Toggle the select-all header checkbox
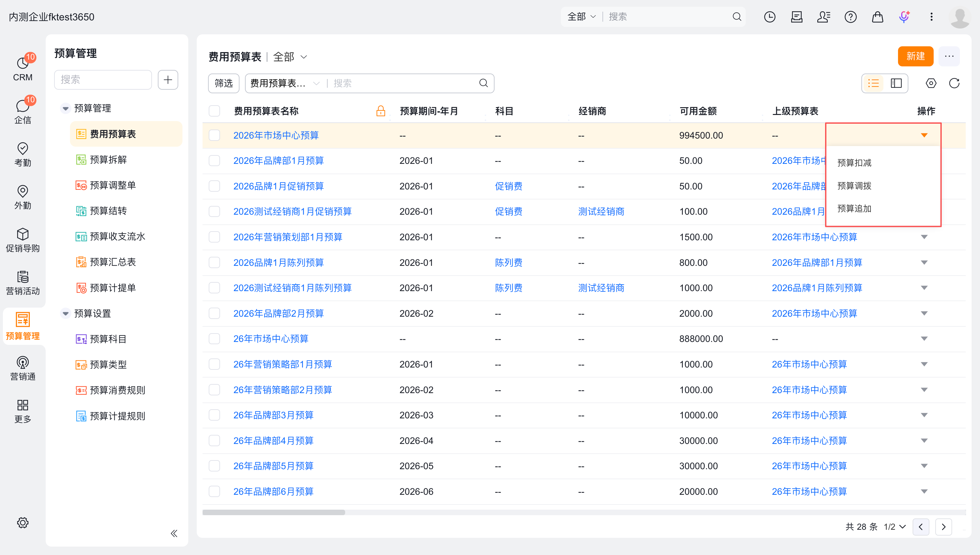The height and width of the screenshot is (555, 980). click(x=215, y=111)
